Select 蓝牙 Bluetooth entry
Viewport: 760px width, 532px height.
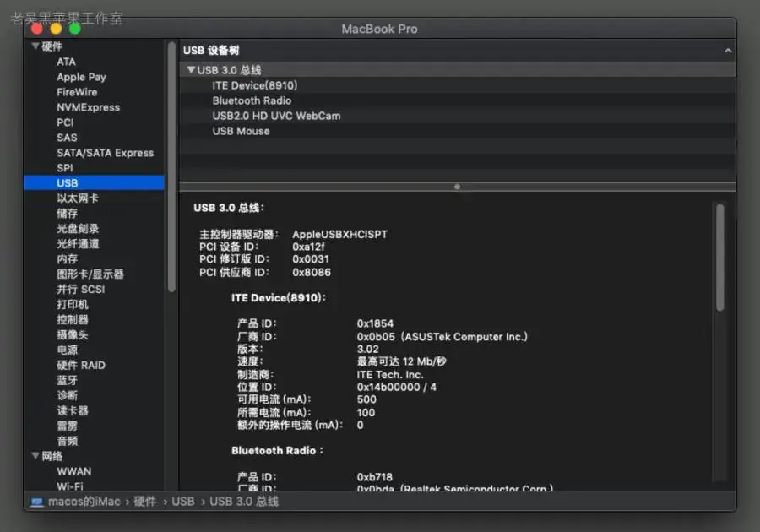coord(67,380)
